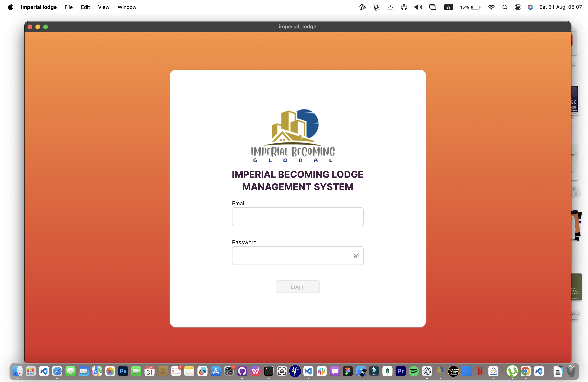Open the Edit menu
The image size is (588, 382).
85,7
